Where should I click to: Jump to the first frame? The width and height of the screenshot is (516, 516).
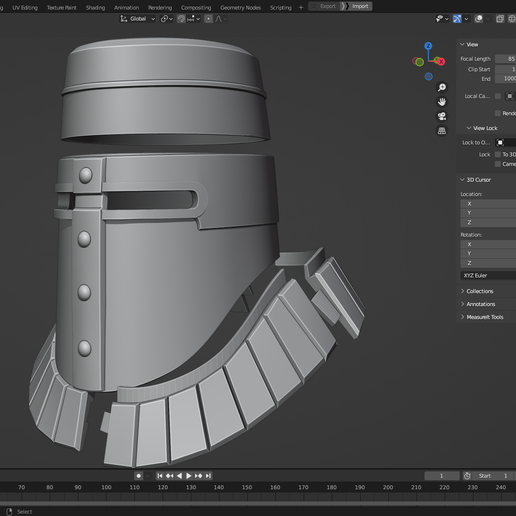coord(160,476)
